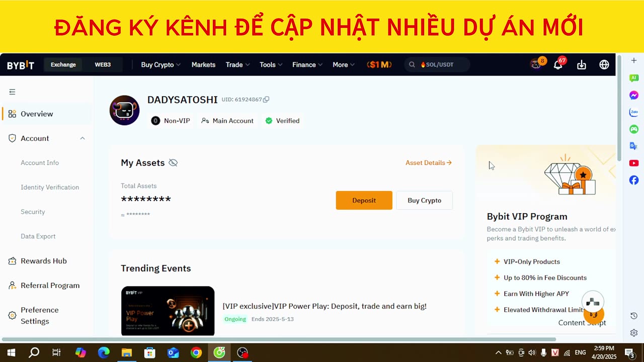Add a new item to browser sidebar
The height and width of the screenshot is (362, 644).
tap(634, 61)
